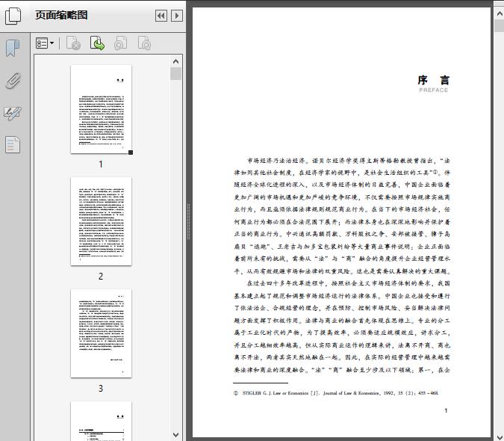Open the Attachments paperclip panel

pos(13,81)
